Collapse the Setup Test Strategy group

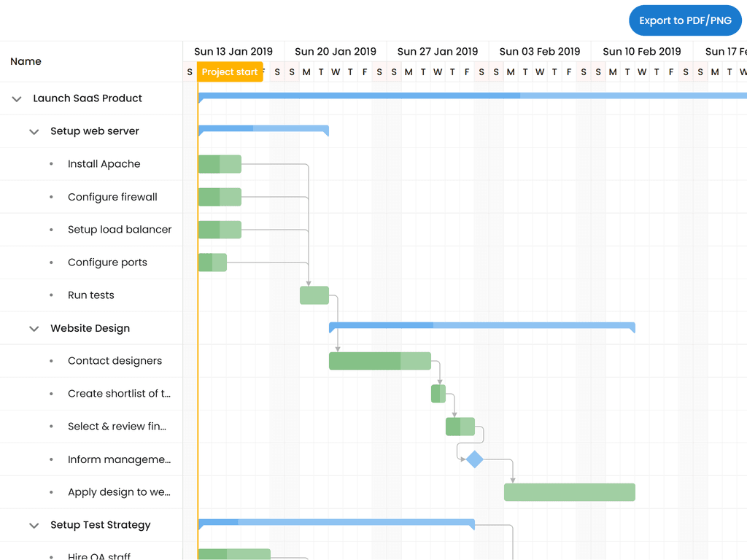coord(34,525)
